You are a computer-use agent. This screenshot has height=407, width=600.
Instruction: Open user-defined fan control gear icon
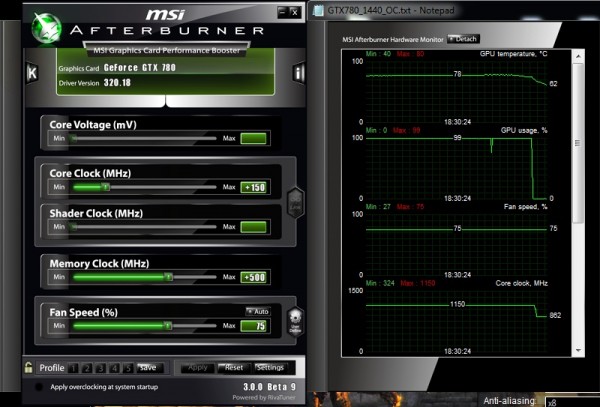click(295, 322)
